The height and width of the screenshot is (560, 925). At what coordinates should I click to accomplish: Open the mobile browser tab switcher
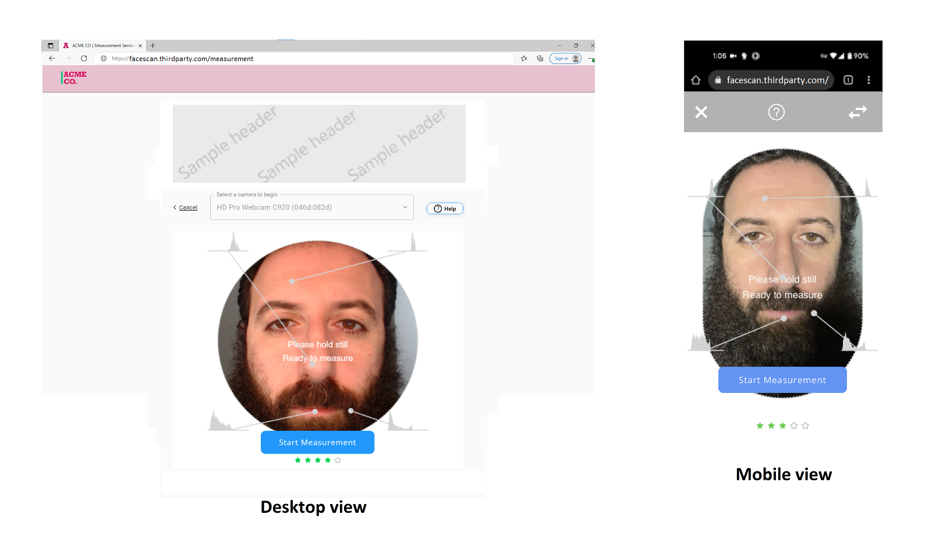pyautogui.click(x=848, y=80)
